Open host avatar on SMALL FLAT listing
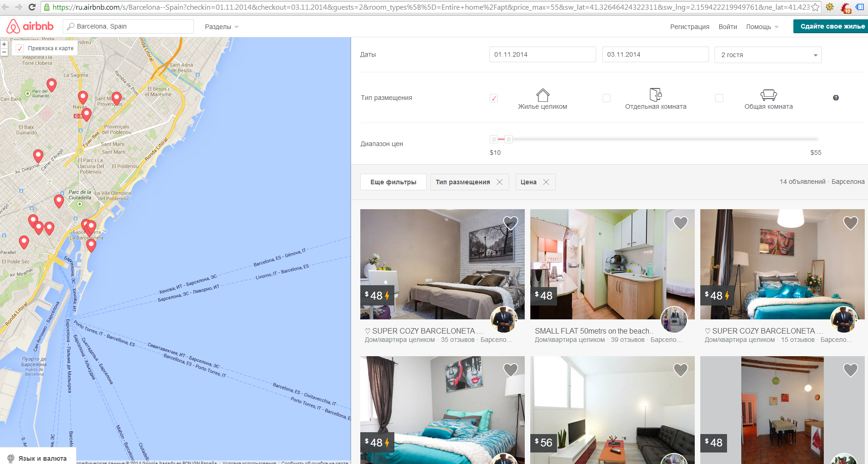 [674, 319]
